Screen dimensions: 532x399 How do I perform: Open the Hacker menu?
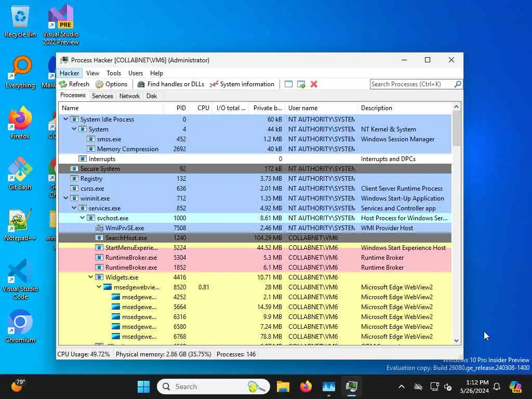coord(69,73)
